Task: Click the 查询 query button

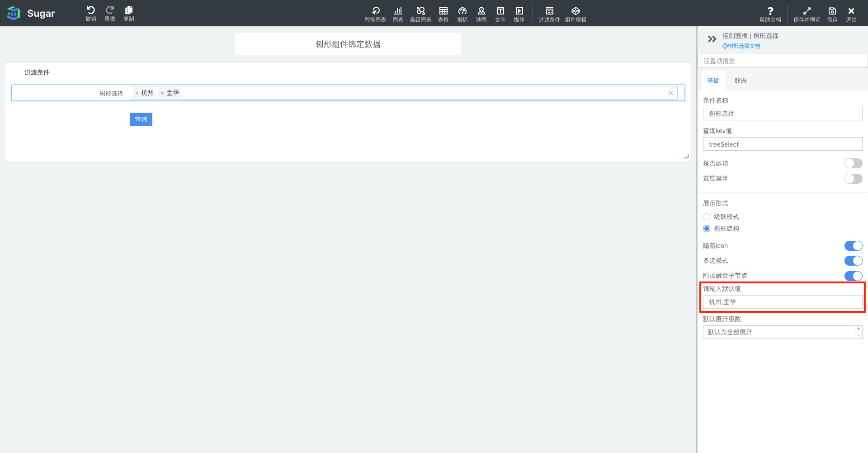Action: click(x=141, y=119)
